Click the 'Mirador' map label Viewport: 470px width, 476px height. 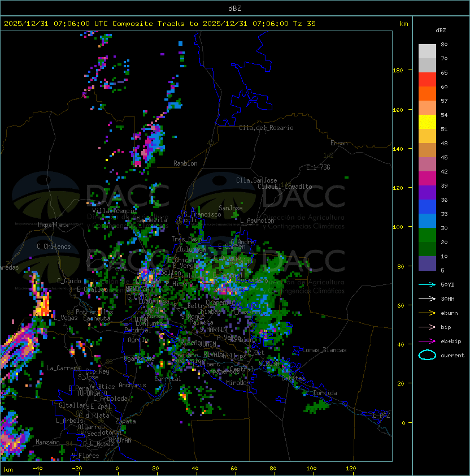point(238,383)
